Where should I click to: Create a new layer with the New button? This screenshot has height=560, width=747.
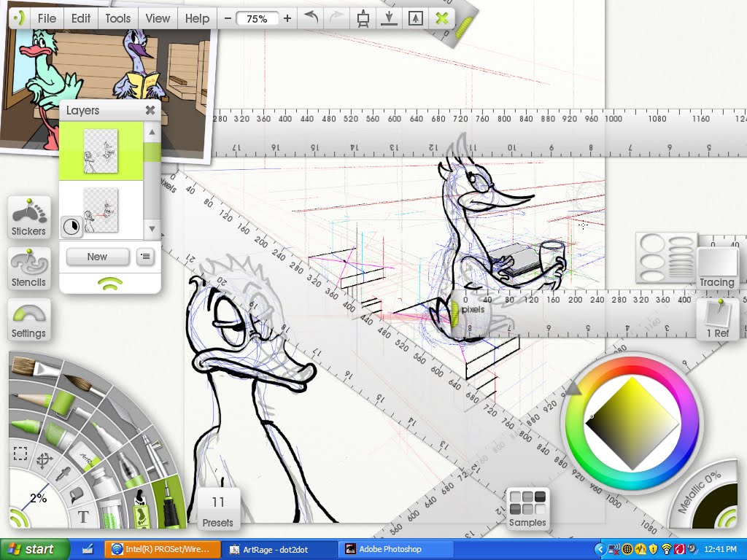coord(97,257)
